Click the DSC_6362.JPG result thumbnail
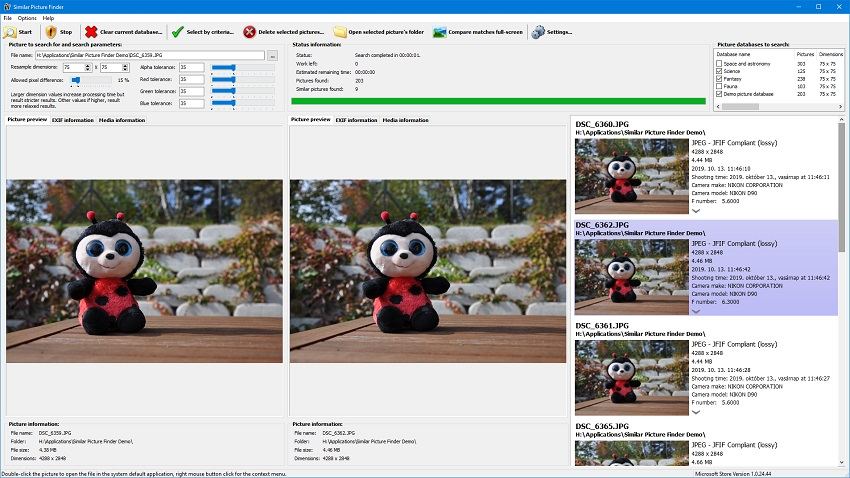 pos(632,277)
